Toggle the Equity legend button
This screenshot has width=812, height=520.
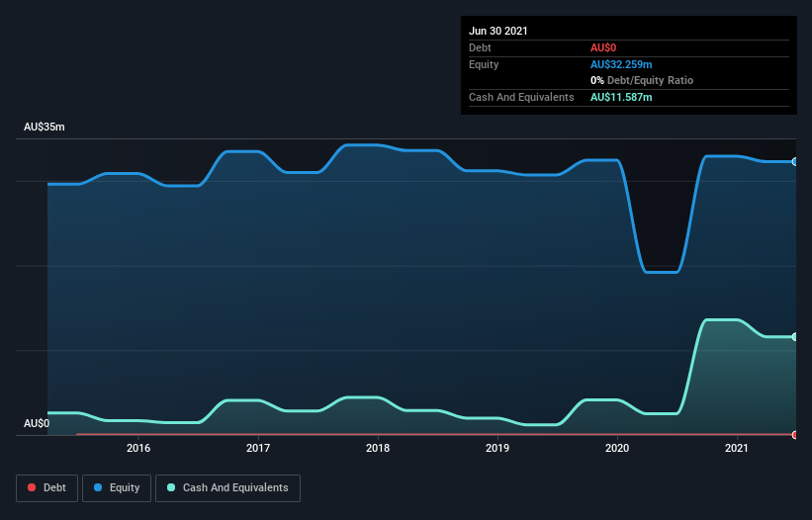[x=117, y=488]
